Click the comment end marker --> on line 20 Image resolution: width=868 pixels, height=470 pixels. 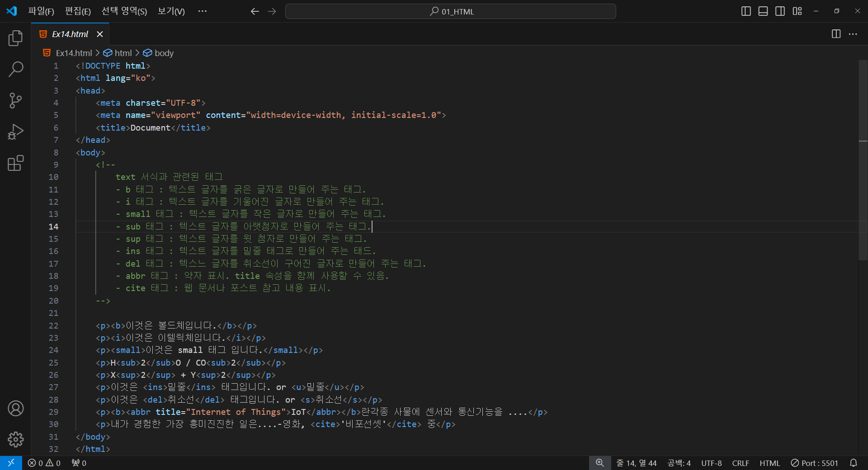coord(103,301)
